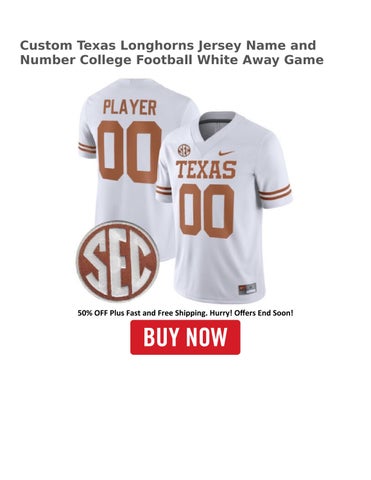
Task: Click the orange sleeve stripes on front jersey's right sleeve
Action: (275, 192)
